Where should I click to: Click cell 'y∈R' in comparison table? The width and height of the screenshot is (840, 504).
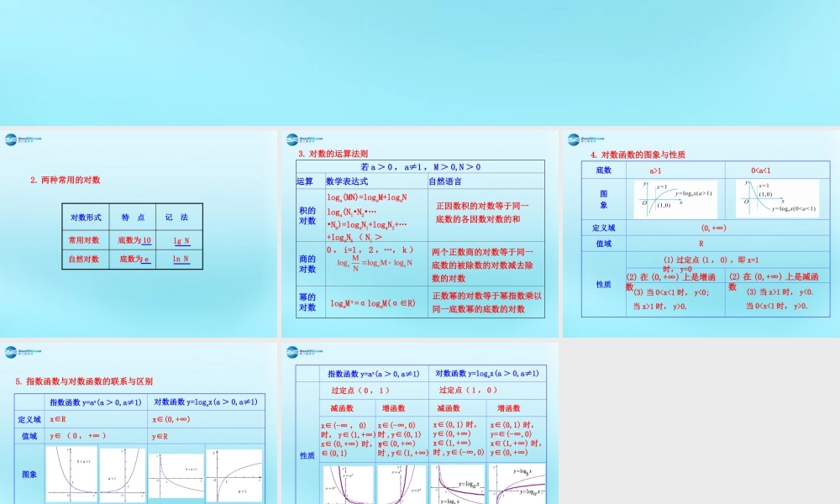(160, 437)
